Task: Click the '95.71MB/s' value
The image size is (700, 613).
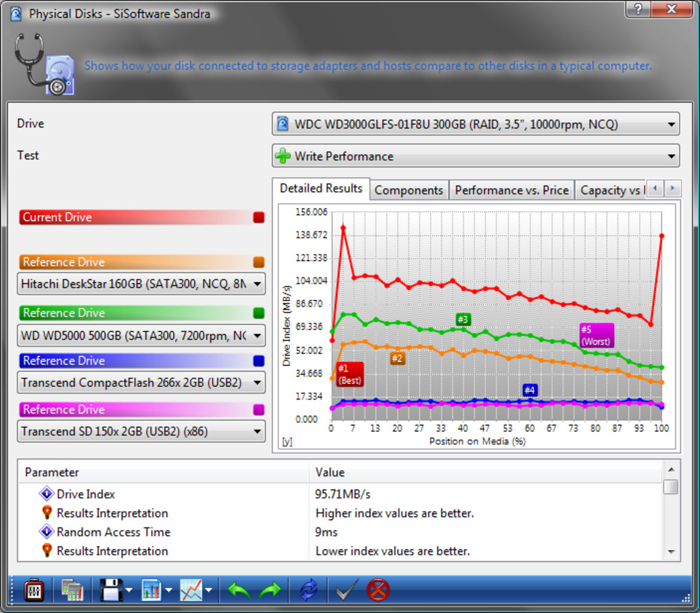Action: coord(343,494)
